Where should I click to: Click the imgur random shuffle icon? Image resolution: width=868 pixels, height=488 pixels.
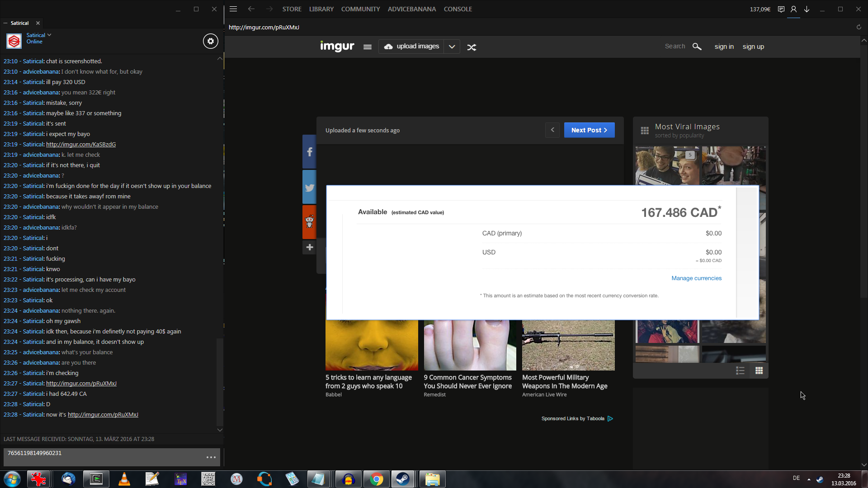pos(472,47)
